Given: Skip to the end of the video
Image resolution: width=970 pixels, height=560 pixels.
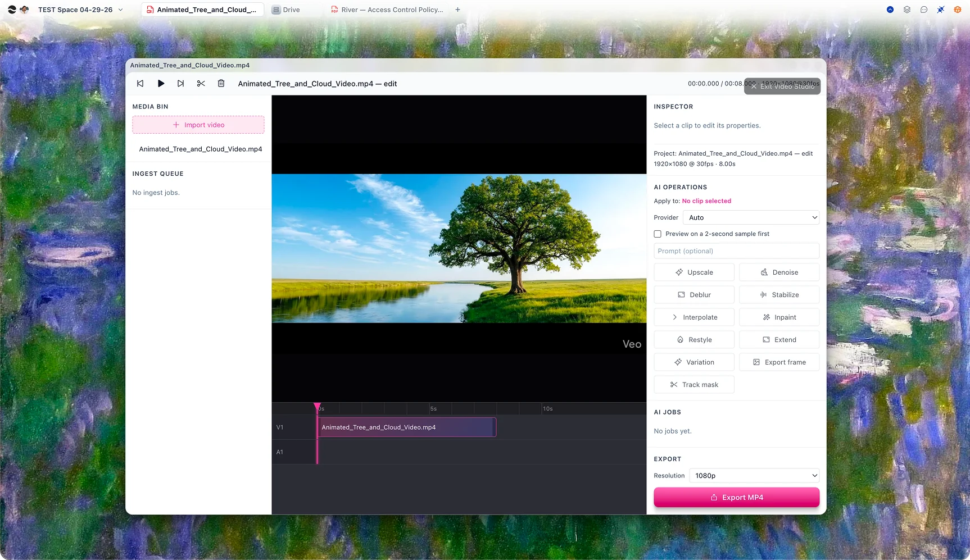Looking at the screenshot, I should point(180,84).
